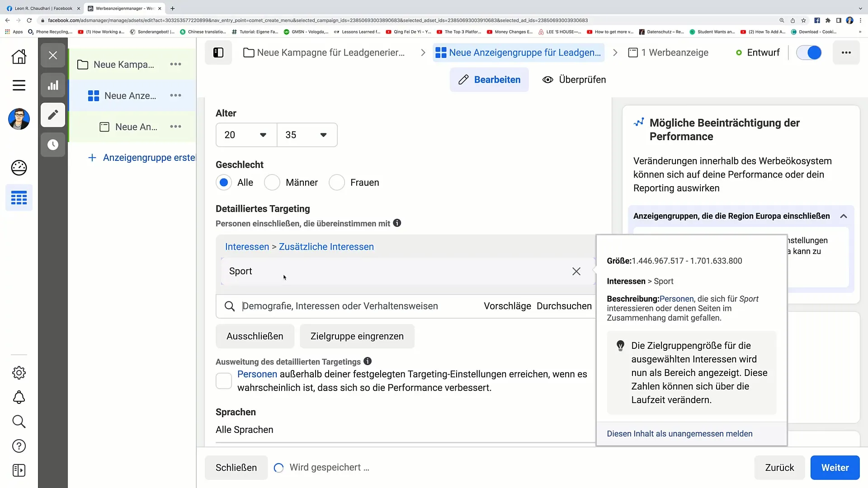Click on the Neue Kampagne tab item

point(124,64)
